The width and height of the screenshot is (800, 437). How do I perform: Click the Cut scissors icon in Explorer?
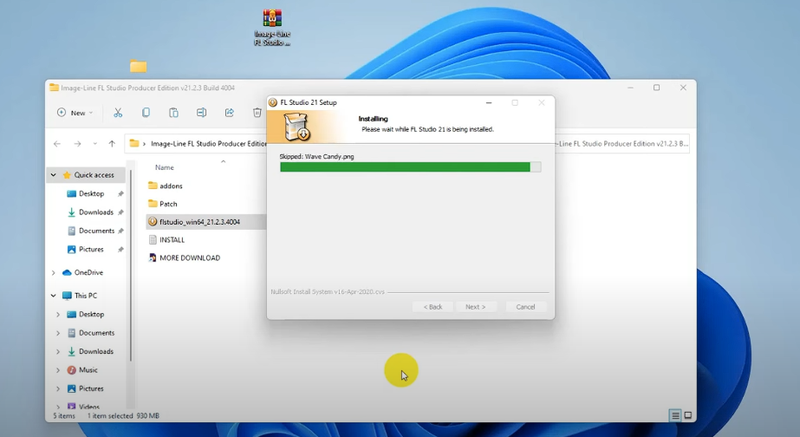(118, 113)
